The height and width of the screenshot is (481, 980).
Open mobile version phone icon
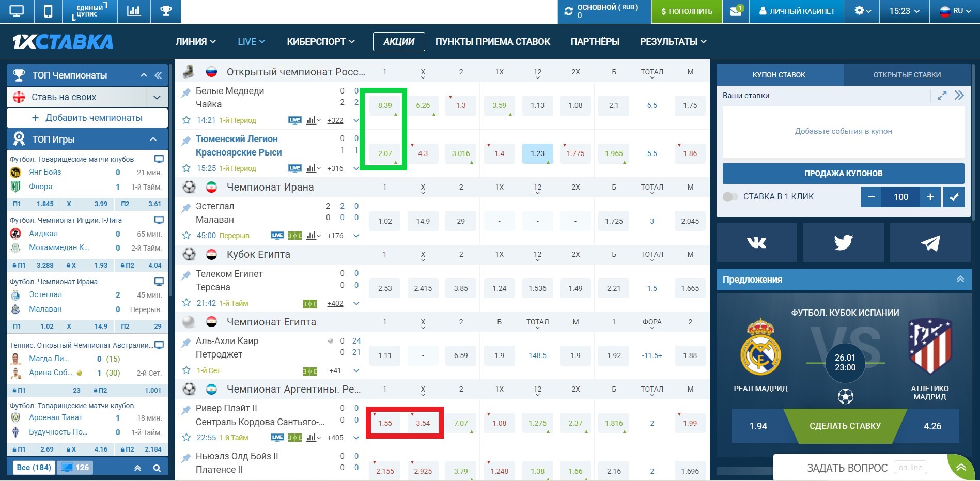48,11
